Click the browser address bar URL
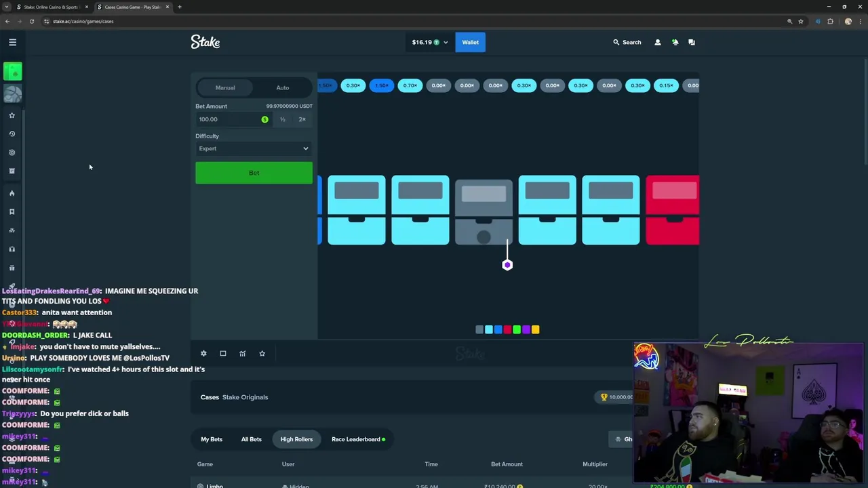Screen dimensions: 868x488 pos(83,21)
